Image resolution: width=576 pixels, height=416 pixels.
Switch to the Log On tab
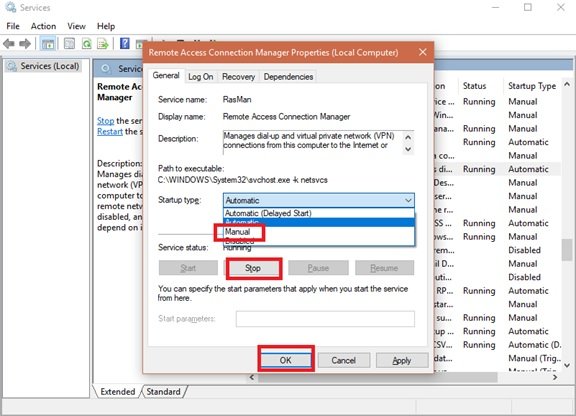pyautogui.click(x=201, y=77)
